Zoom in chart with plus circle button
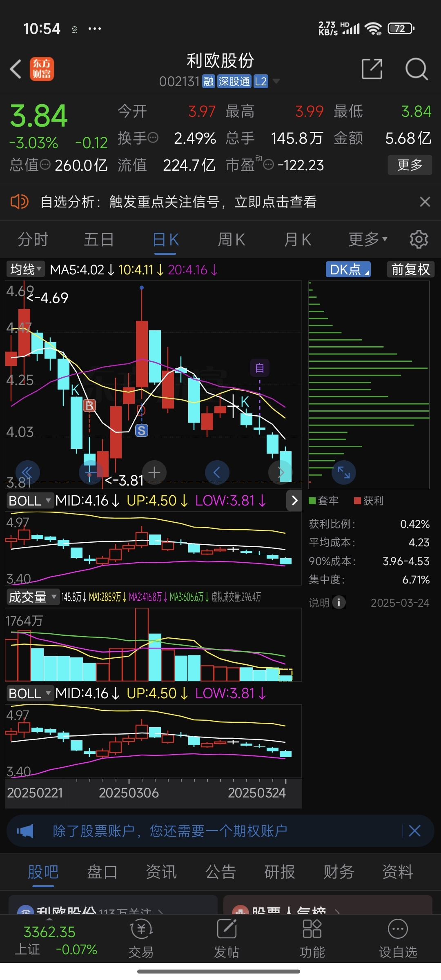 click(154, 473)
